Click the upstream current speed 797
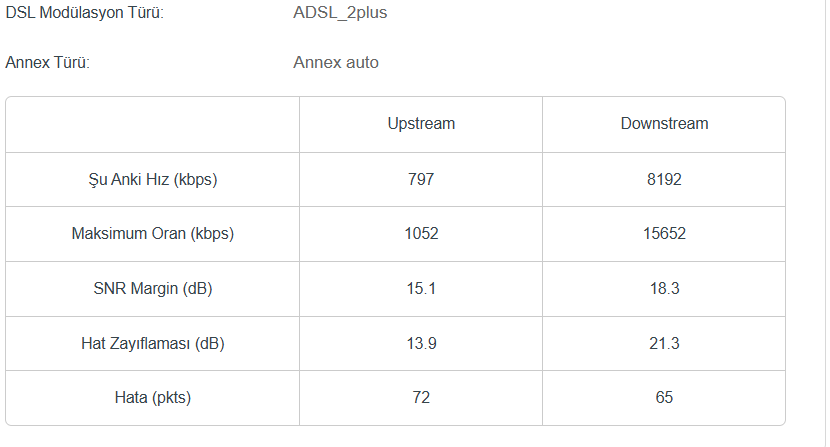This screenshot has height=447, width=830. pyautogui.click(x=421, y=180)
